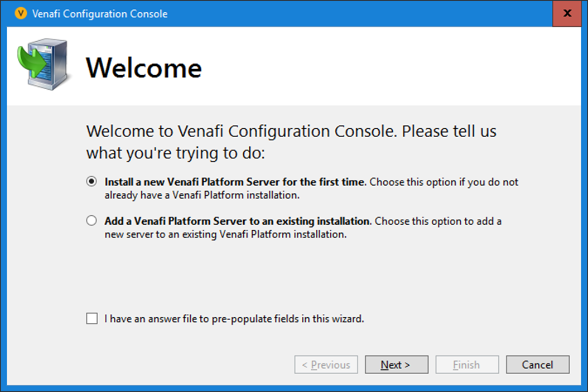This screenshot has width=588, height=392.
Task: Choose the add server to existing installation radio button
Action: 91,221
